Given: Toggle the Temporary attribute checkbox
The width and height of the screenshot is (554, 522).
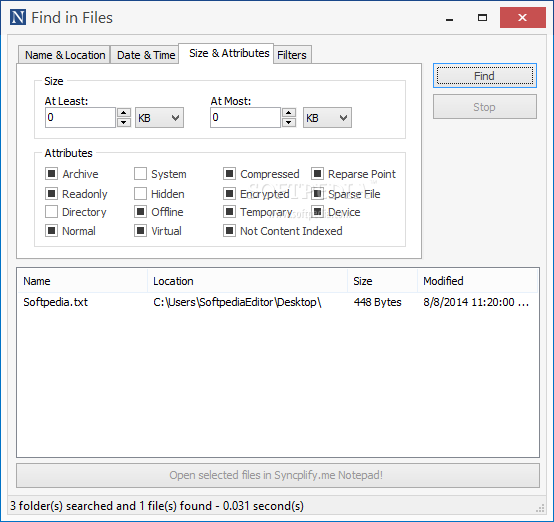Looking at the screenshot, I should [x=229, y=212].
